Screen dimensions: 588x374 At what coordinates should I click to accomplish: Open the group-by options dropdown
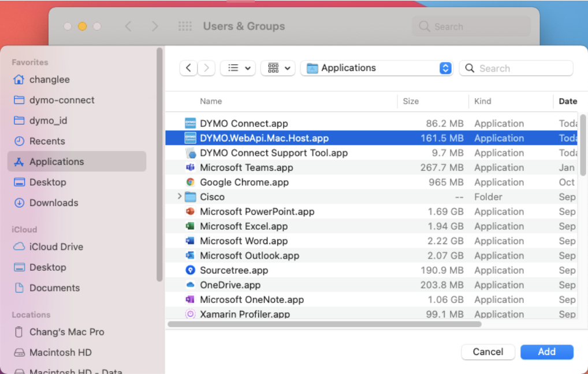pyautogui.click(x=278, y=68)
